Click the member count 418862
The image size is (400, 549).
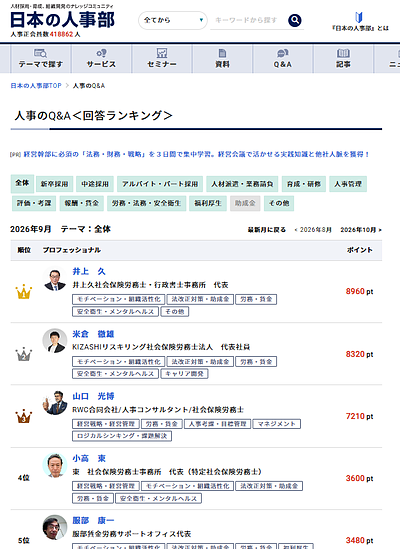(61, 34)
